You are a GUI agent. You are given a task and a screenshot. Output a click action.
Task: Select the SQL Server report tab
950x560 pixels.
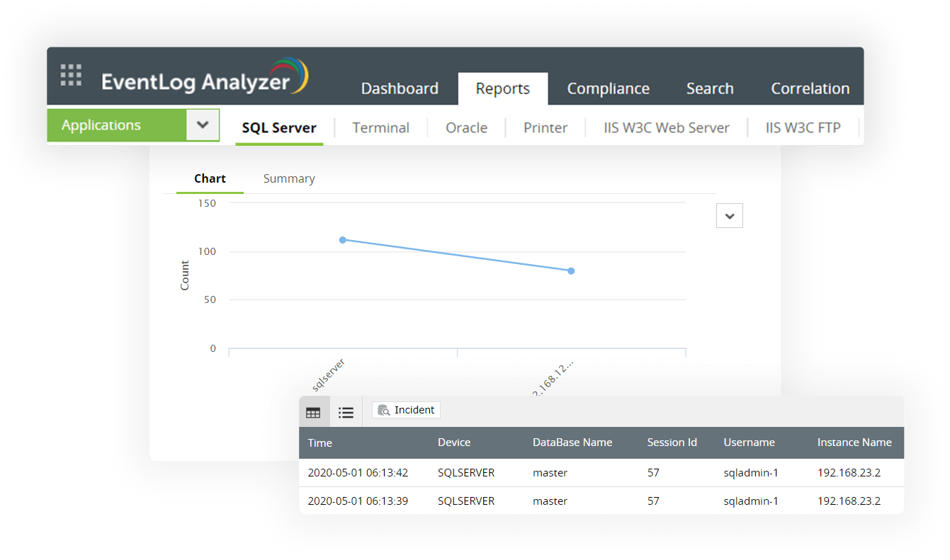click(279, 128)
